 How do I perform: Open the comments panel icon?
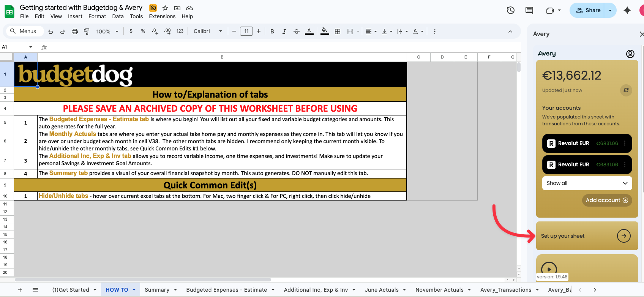529,10
